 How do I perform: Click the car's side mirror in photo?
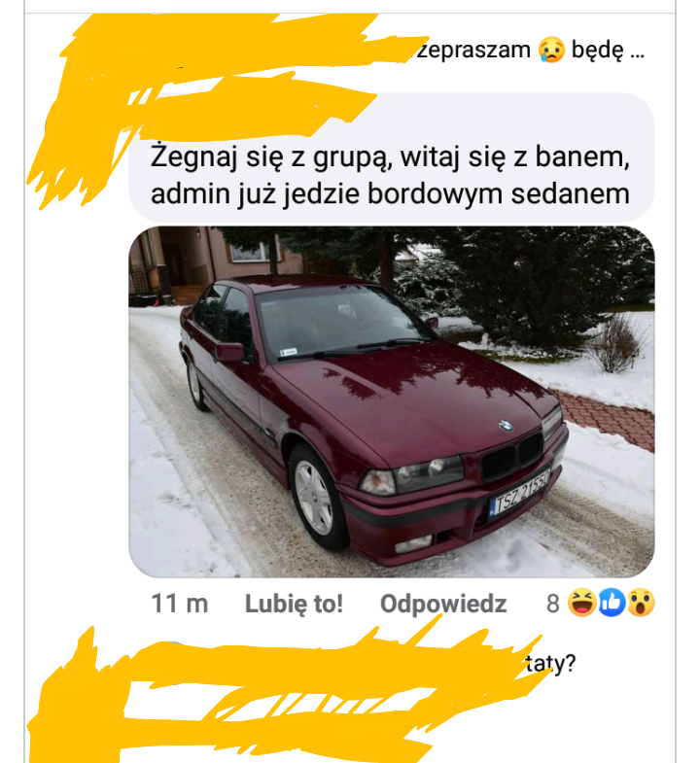(x=229, y=352)
